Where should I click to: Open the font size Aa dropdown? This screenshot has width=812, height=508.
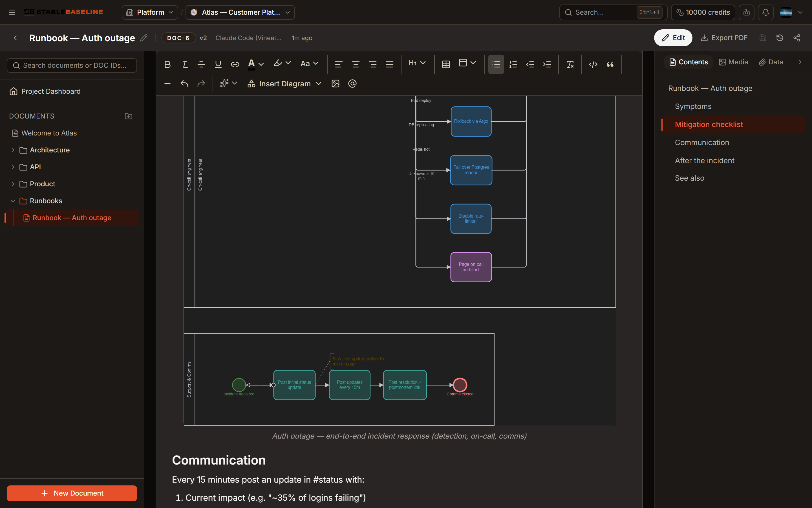coord(309,63)
